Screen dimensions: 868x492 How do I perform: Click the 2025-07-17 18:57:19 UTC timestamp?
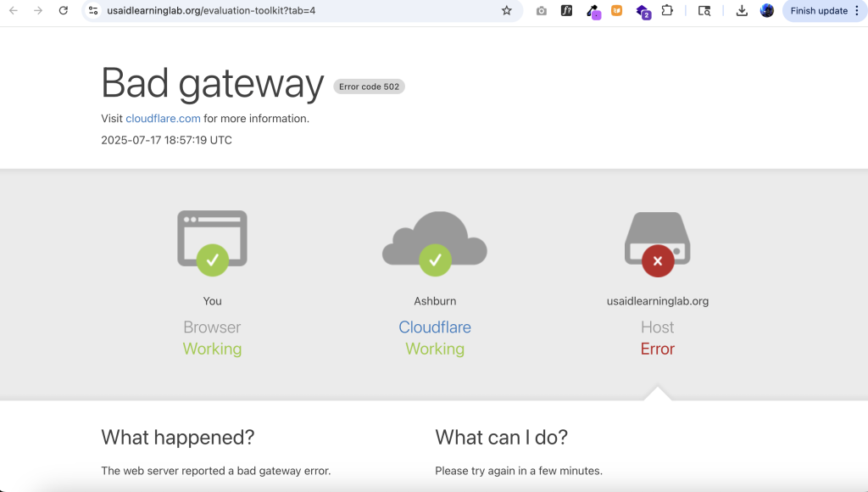point(167,140)
